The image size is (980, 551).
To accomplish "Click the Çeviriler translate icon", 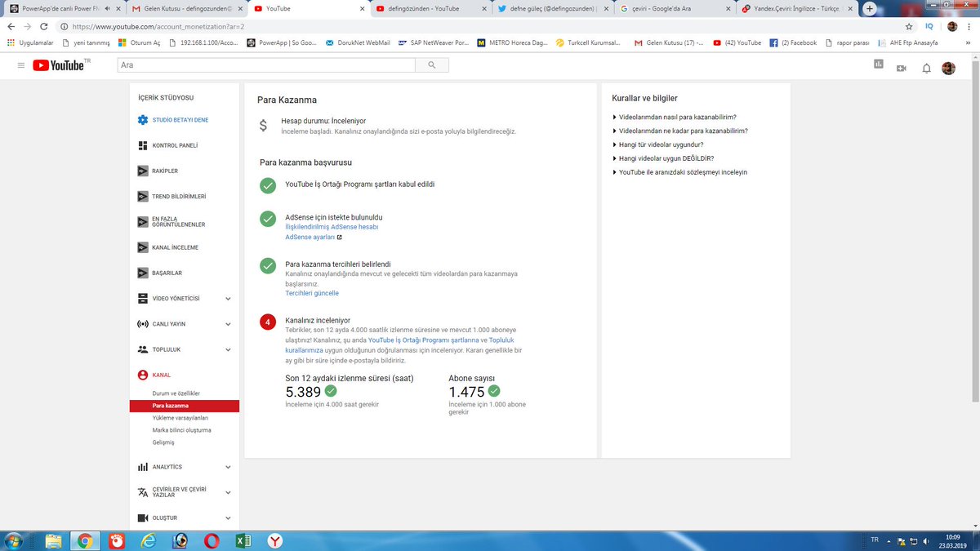I will (x=143, y=492).
